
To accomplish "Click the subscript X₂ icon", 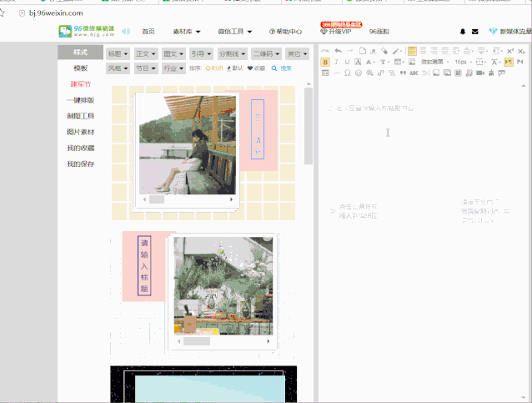I will 521,51.
